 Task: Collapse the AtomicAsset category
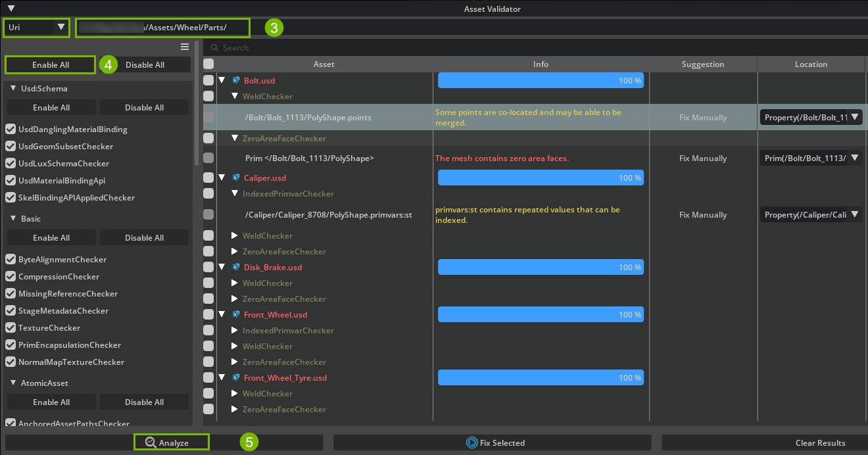click(x=13, y=383)
